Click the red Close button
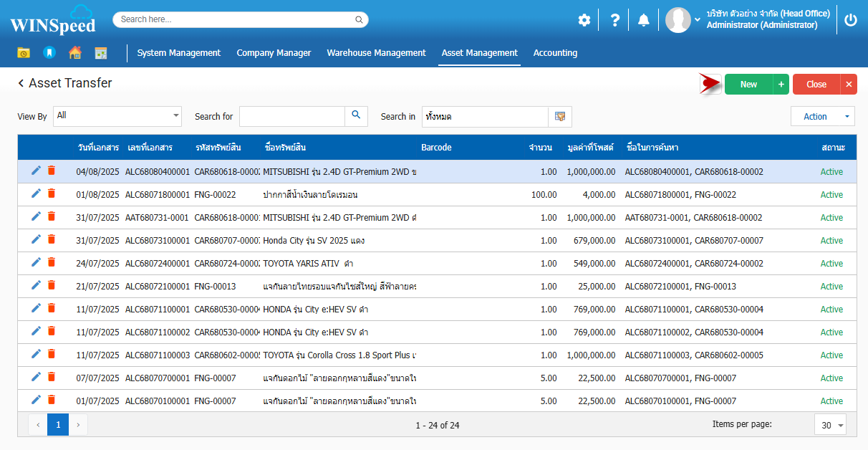The width and height of the screenshot is (868, 450). [816, 85]
